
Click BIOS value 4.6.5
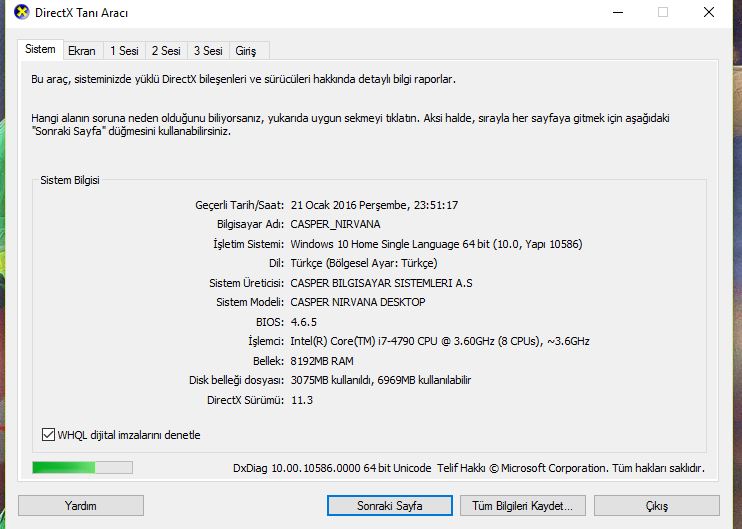click(x=303, y=322)
